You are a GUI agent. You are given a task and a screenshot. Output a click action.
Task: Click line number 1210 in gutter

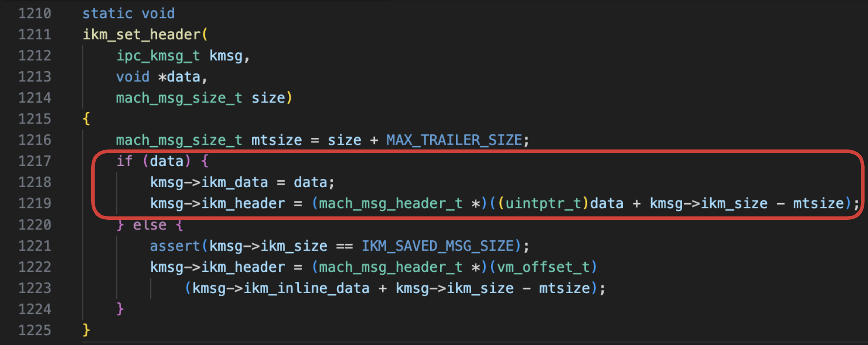pyautogui.click(x=35, y=14)
